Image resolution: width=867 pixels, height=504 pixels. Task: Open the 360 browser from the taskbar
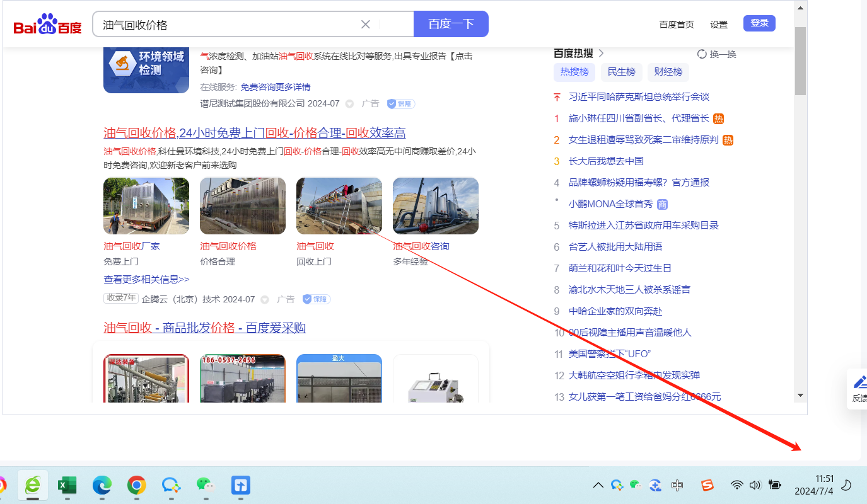click(33, 484)
